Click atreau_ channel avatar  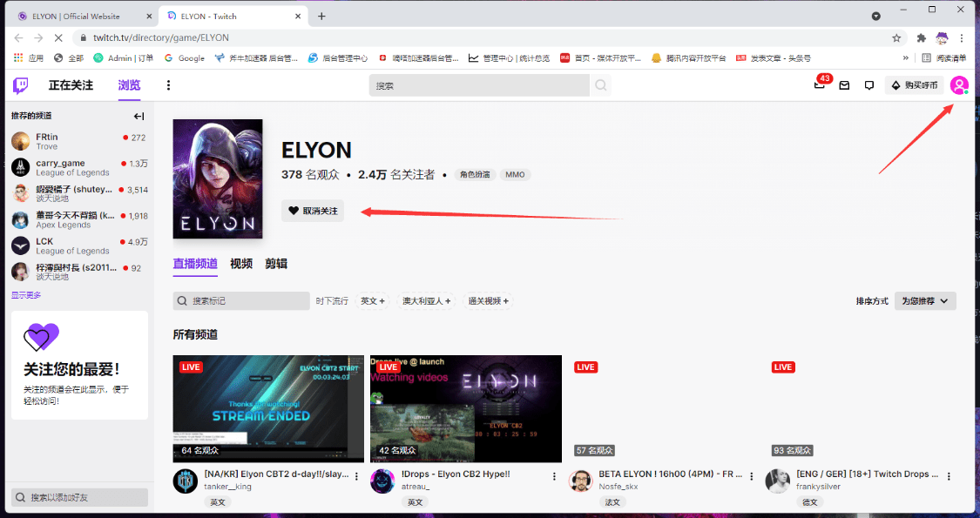(x=382, y=481)
